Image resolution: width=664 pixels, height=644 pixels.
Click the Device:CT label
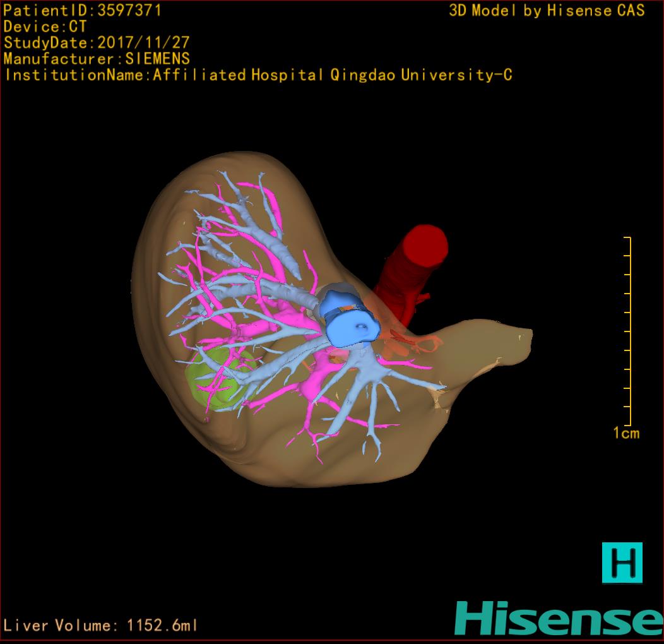pos(45,27)
